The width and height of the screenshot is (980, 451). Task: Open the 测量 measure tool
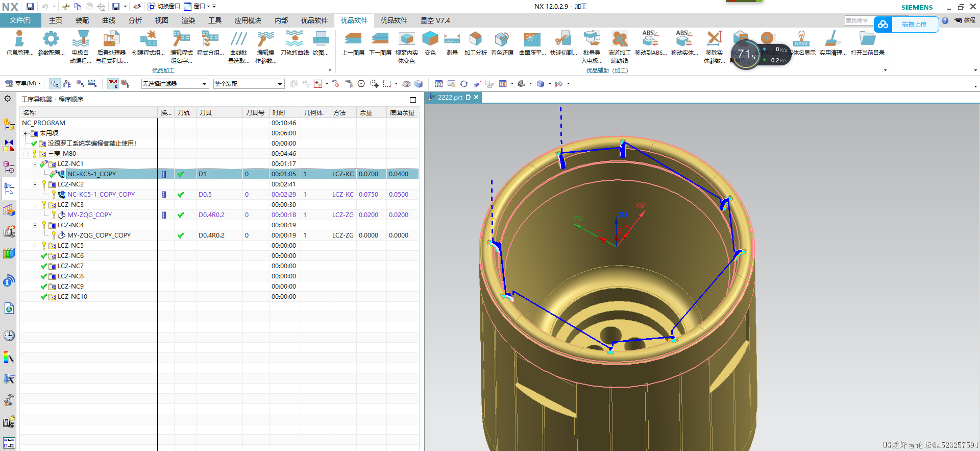452,43
